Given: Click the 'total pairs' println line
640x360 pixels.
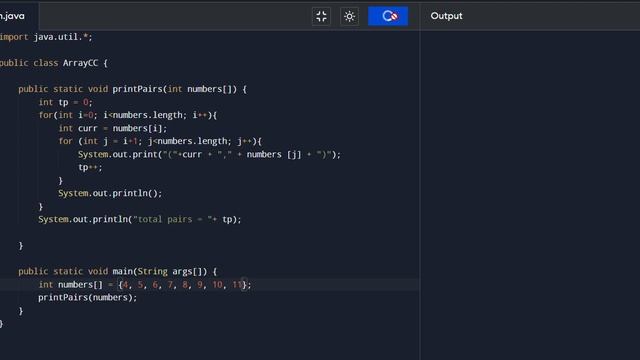Looking at the screenshot, I should pos(140,220).
